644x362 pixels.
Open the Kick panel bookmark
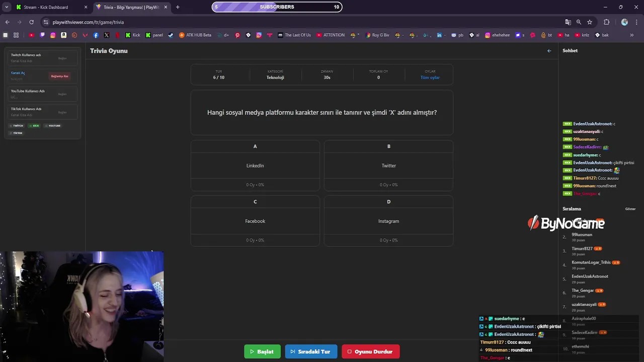[154, 35]
